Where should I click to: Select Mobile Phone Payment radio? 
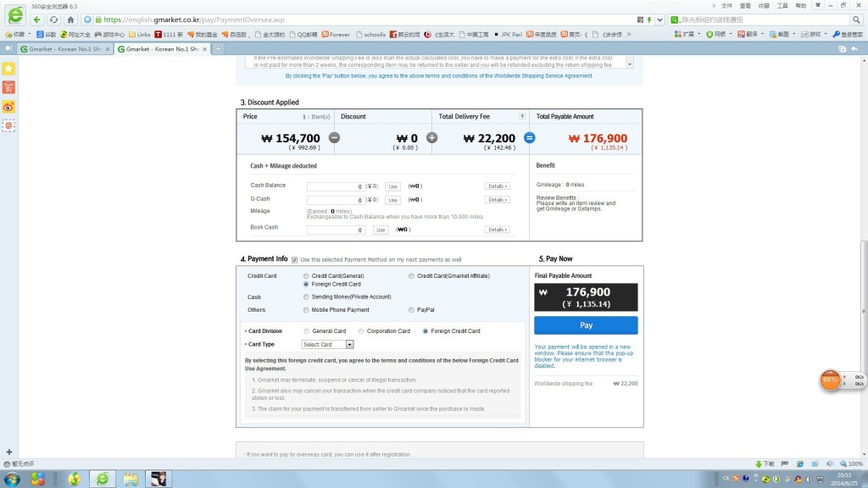pyautogui.click(x=306, y=310)
